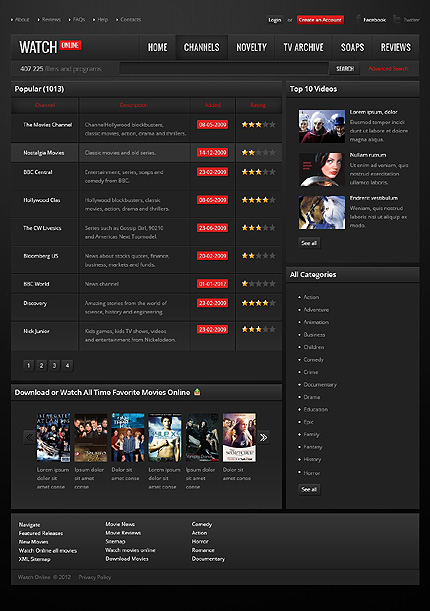
Task: Open the Nullam rutrum video thumbnail
Action: [322, 170]
